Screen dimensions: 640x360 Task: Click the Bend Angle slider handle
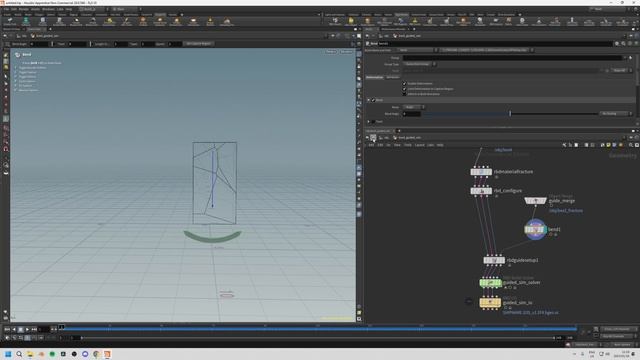pos(510,113)
